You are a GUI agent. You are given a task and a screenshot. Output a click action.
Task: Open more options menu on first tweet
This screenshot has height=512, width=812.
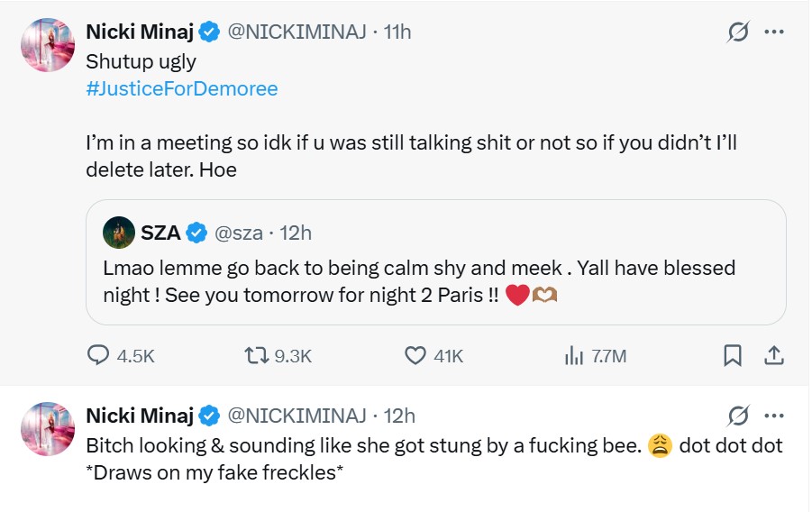774,32
